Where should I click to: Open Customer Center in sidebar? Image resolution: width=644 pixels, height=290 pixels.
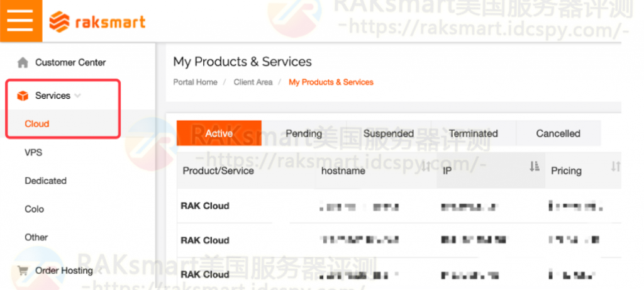[x=70, y=62]
